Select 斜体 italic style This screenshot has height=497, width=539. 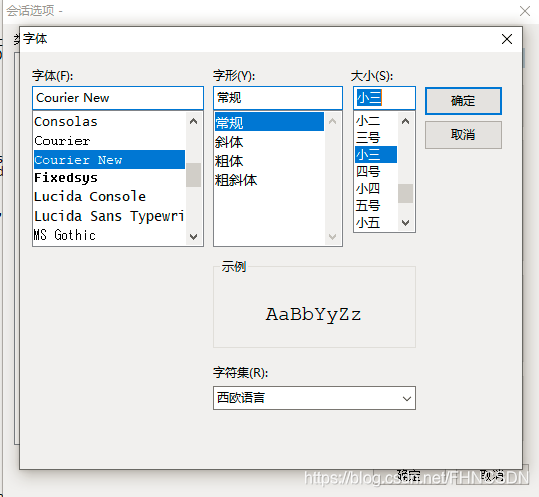click(269, 142)
